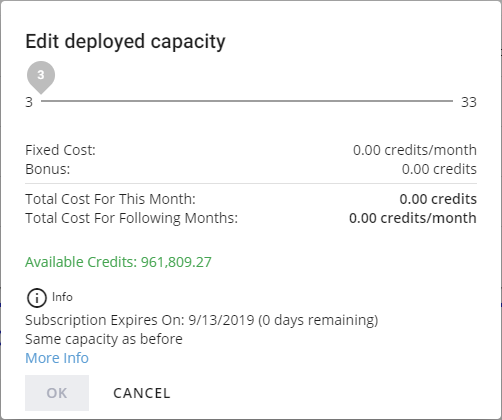The image size is (502, 420).
Task: Click the middle of the capacity slider track
Action: [x=247, y=101]
